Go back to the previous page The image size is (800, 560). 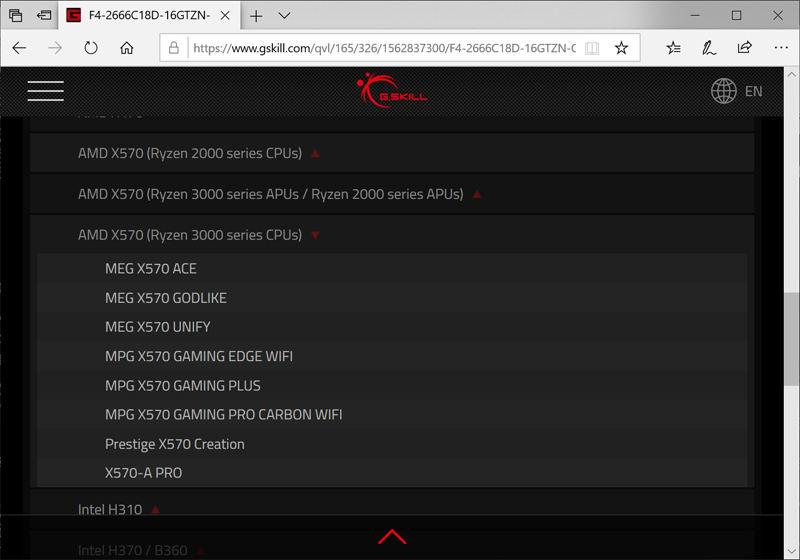pyautogui.click(x=19, y=48)
